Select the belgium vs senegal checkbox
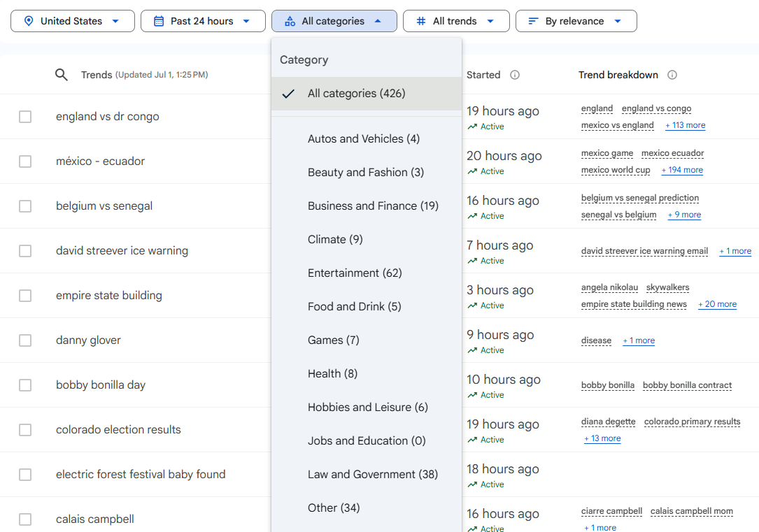759x532 pixels. pyautogui.click(x=25, y=206)
